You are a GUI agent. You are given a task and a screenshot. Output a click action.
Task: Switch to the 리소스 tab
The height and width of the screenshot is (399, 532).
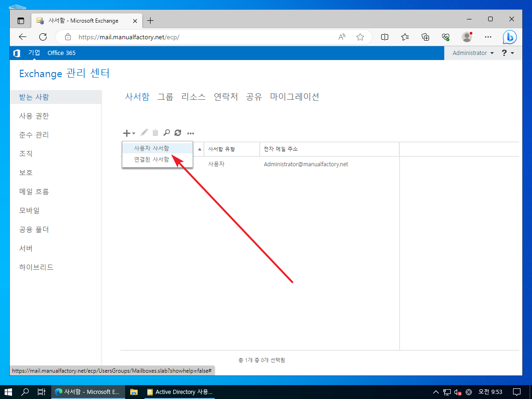tap(193, 97)
